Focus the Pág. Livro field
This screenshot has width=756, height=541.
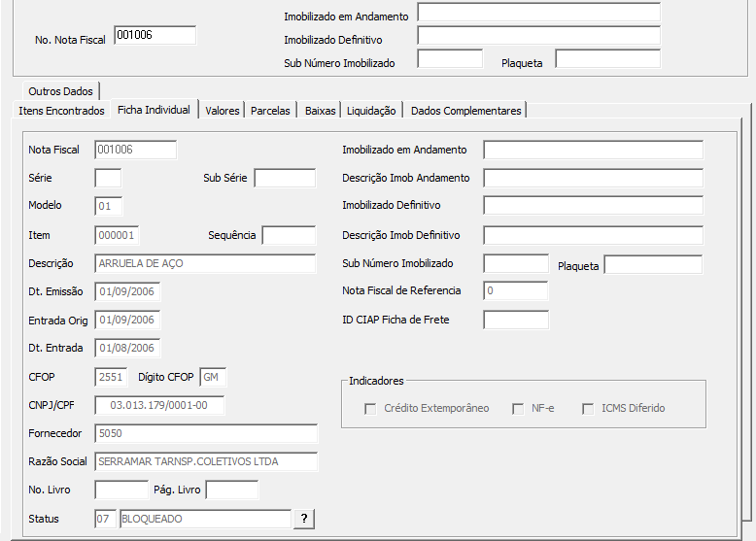(x=232, y=490)
